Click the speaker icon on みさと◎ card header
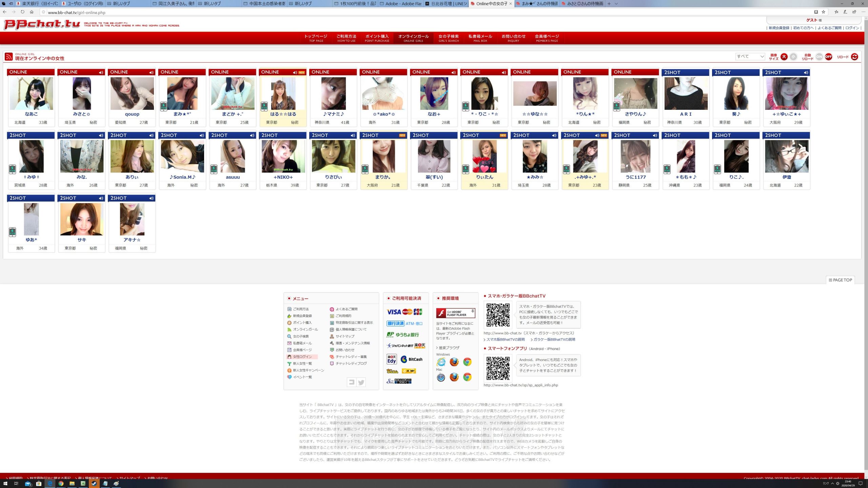This screenshot has width=868, height=488. point(101,72)
